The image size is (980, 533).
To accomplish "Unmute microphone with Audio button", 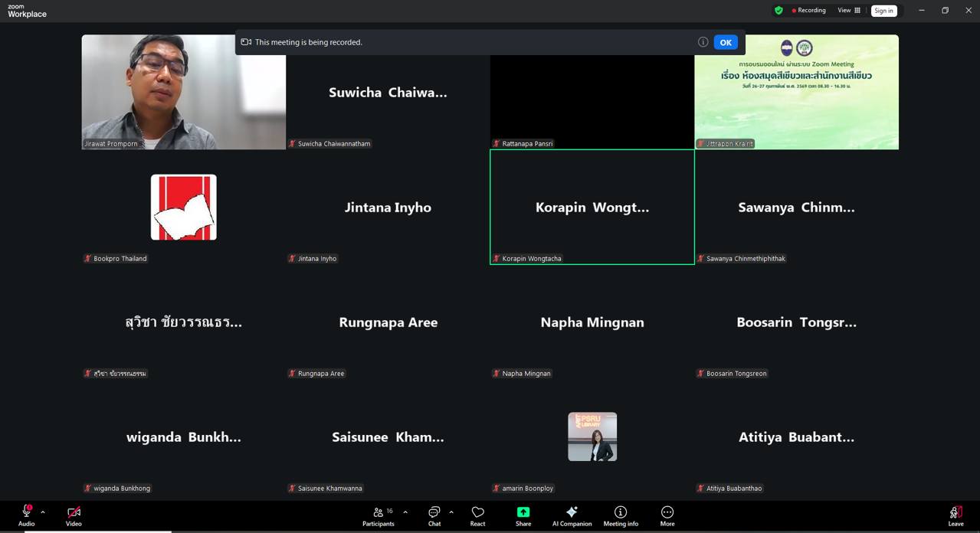I will (x=26, y=515).
